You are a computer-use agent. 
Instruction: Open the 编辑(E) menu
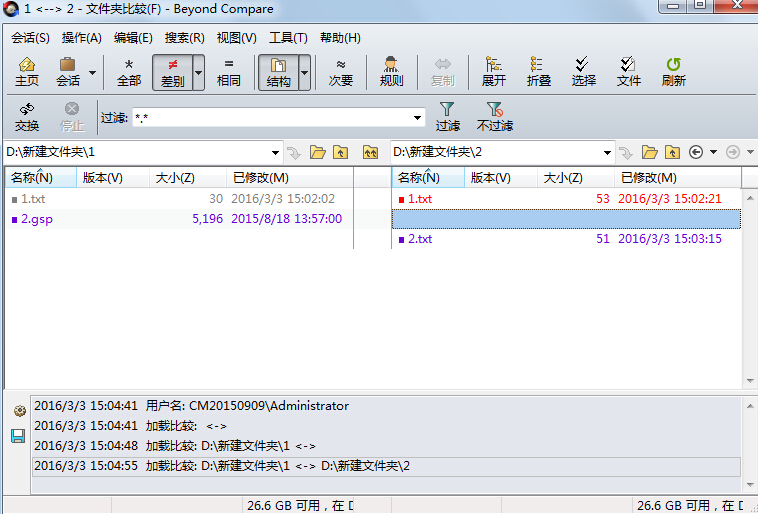[133, 38]
